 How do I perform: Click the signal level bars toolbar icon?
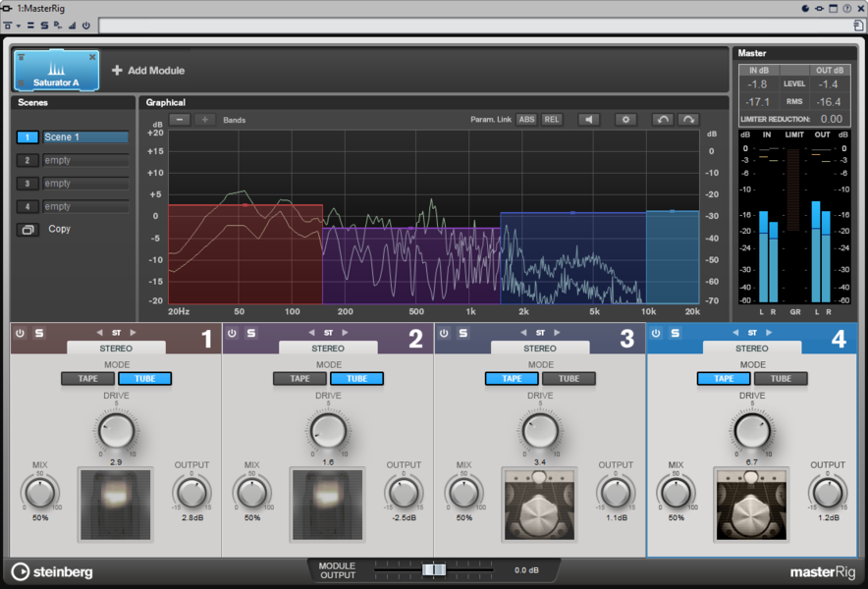coord(72,26)
